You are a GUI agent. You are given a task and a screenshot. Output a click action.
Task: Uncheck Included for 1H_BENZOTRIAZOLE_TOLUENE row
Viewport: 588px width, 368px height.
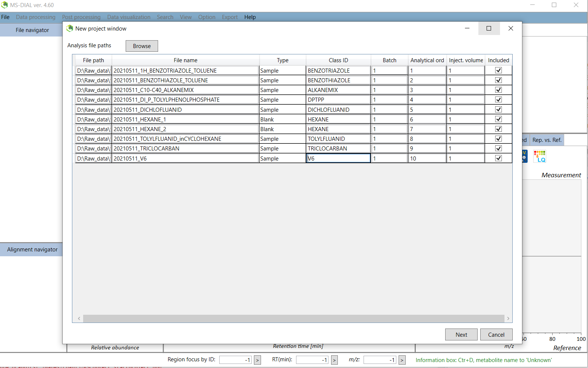499,70
